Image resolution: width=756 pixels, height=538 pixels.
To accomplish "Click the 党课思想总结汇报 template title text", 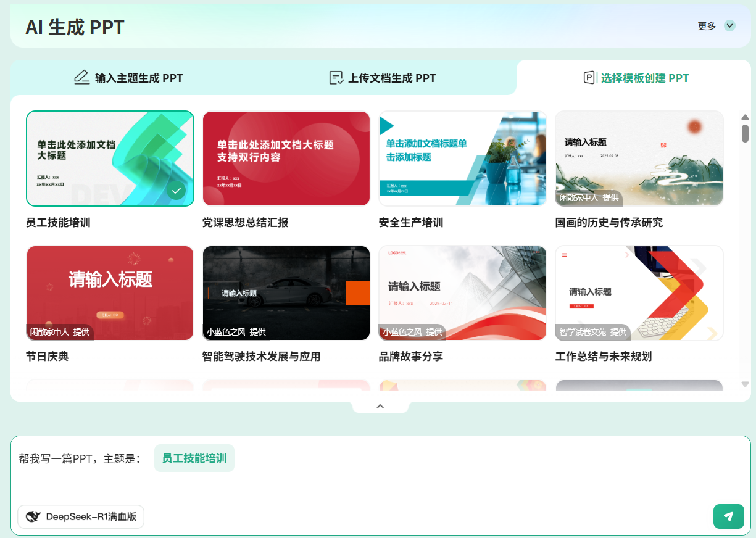I will pyautogui.click(x=245, y=222).
